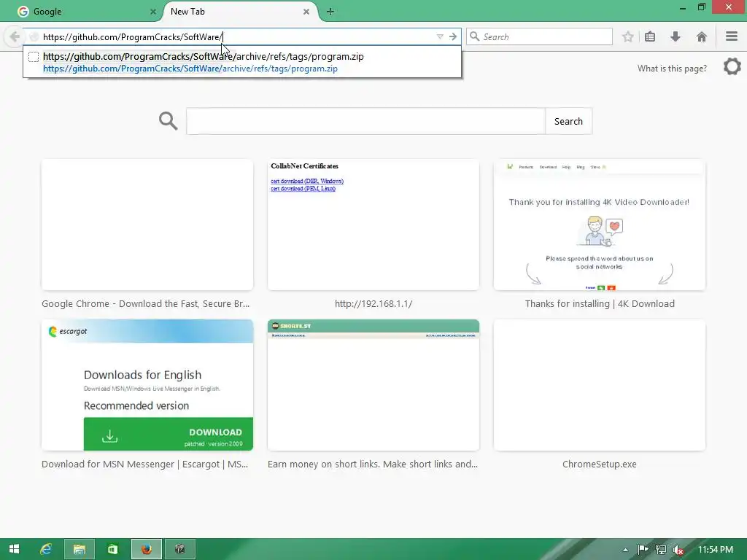Open network status tray icon
Viewport: 747px width, 560px height.
(661, 550)
